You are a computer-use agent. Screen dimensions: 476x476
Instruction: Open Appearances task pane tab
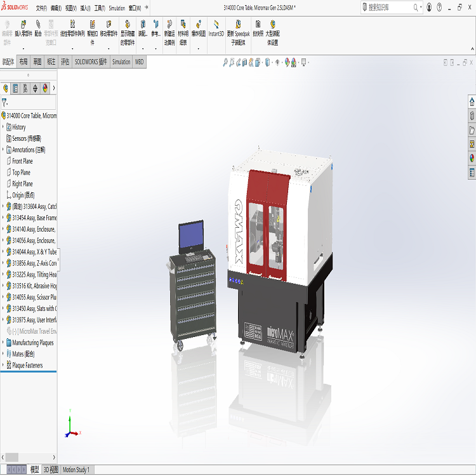coord(472,158)
